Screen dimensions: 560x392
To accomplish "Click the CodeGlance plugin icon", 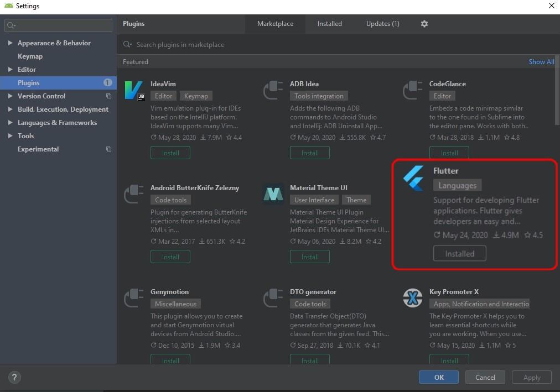I will click(x=412, y=90).
